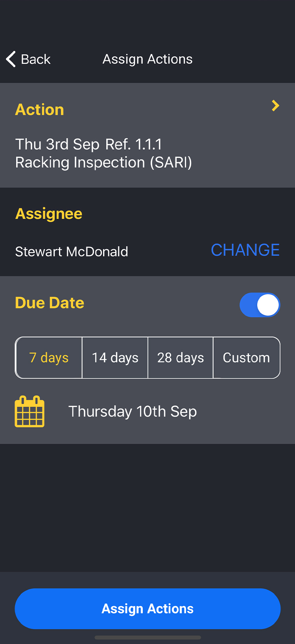The image size is (295, 644).
Task: Tap CHANGE to reassign the assignee
Action: click(245, 250)
